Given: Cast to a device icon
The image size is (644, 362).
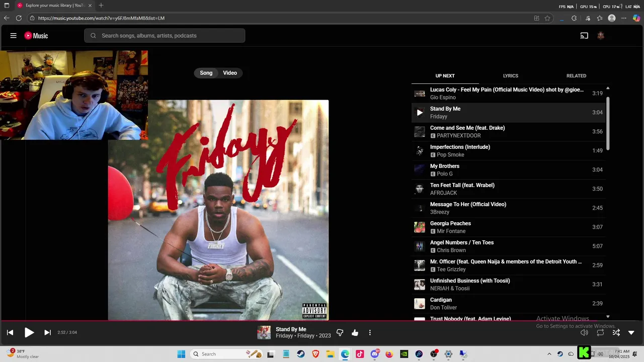Looking at the screenshot, I should [x=584, y=36].
